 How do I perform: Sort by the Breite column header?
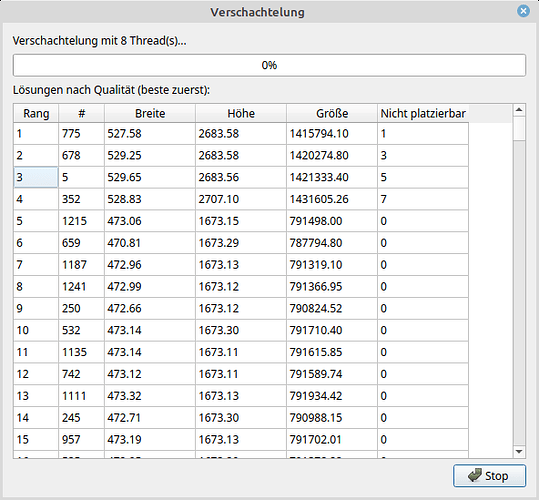click(x=150, y=113)
